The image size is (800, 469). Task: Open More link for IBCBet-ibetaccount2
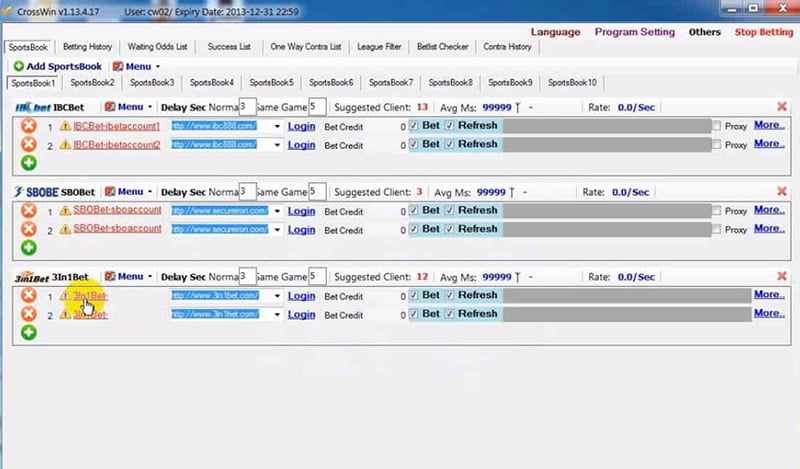coord(769,144)
